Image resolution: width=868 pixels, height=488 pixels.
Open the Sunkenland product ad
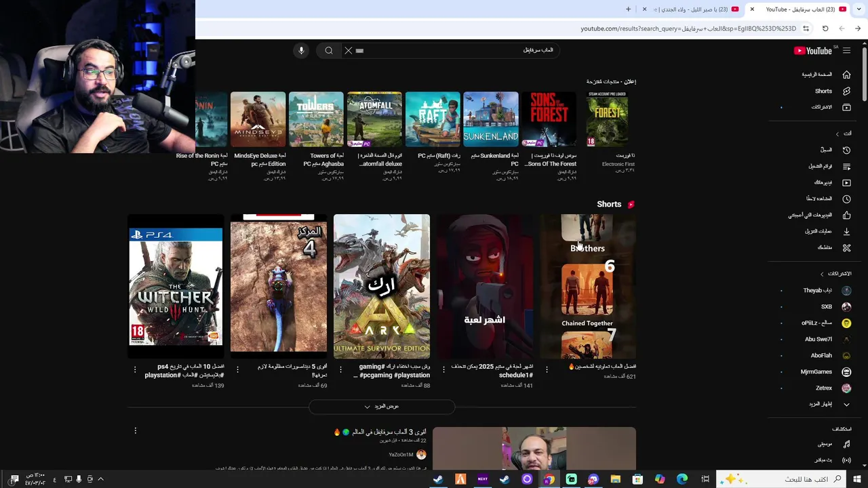pos(491,119)
